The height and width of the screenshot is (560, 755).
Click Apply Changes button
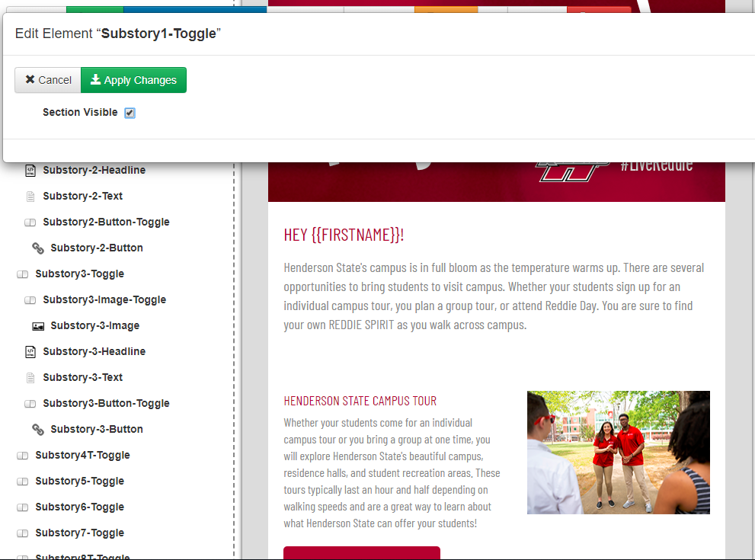(133, 80)
